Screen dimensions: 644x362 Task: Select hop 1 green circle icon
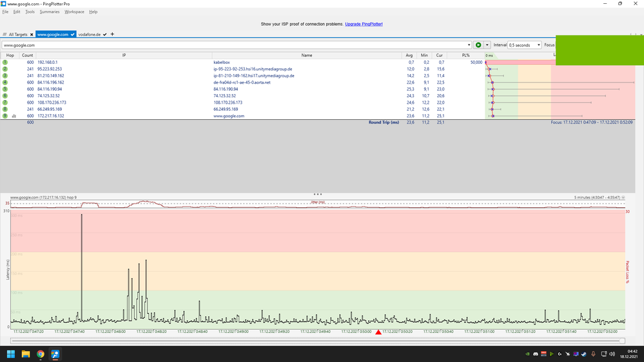coord(5,62)
